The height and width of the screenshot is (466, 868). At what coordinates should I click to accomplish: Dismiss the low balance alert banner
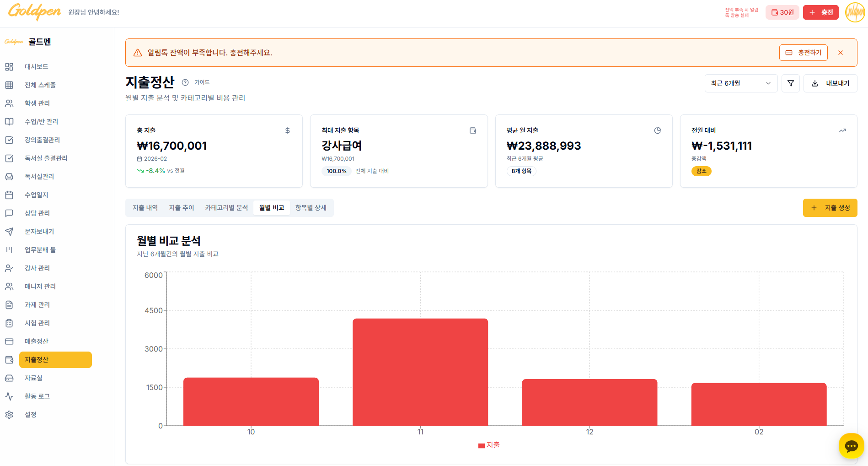840,53
